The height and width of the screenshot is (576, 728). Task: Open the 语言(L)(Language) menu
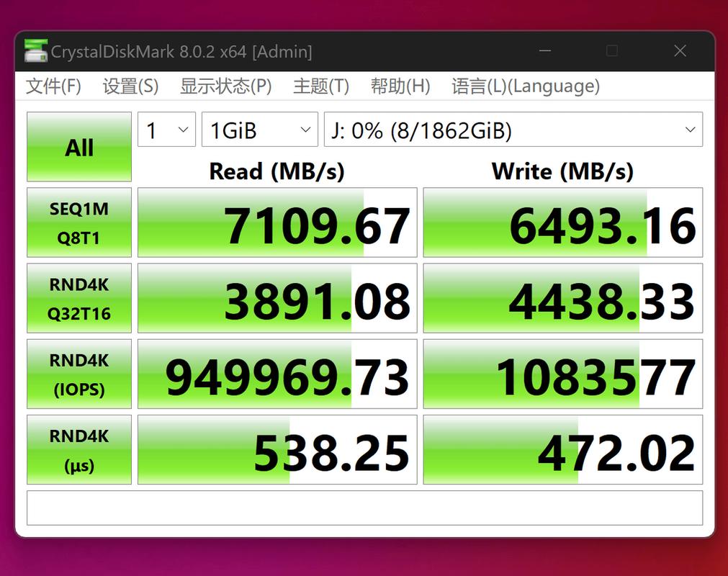coord(526,86)
